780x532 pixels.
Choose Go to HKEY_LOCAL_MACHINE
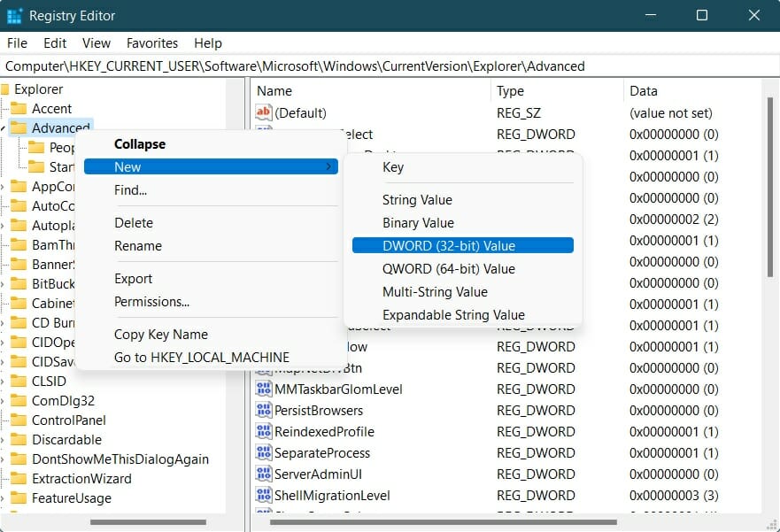tap(211, 357)
